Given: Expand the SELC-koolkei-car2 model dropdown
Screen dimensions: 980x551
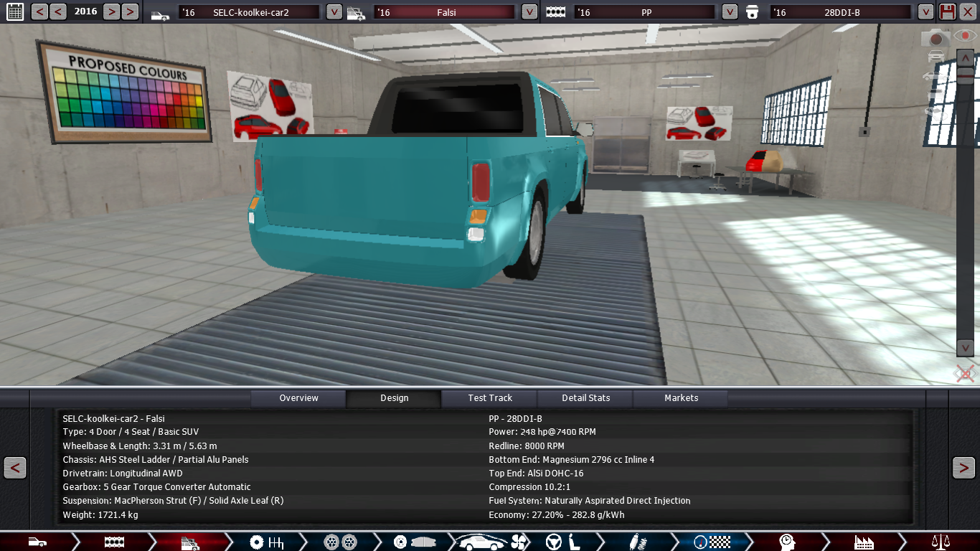Looking at the screenshot, I should (334, 12).
